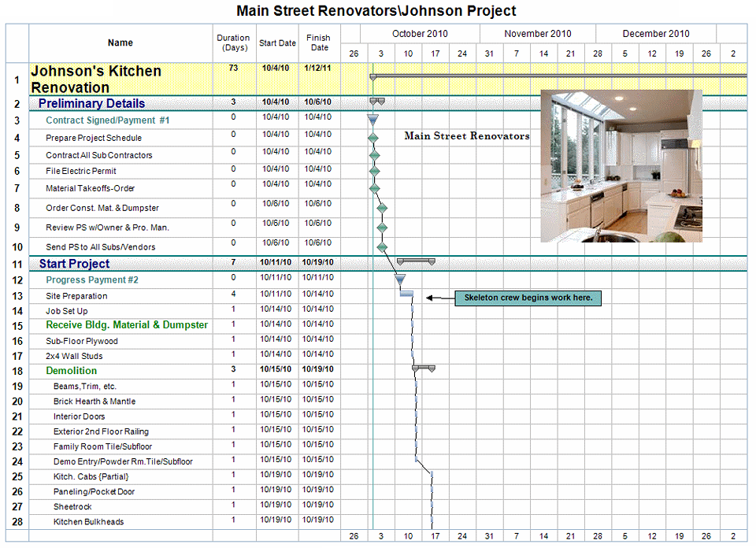The image size is (756, 548).
Task: Click the Duration (Days) column header
Action: click(x=233, y=43)
